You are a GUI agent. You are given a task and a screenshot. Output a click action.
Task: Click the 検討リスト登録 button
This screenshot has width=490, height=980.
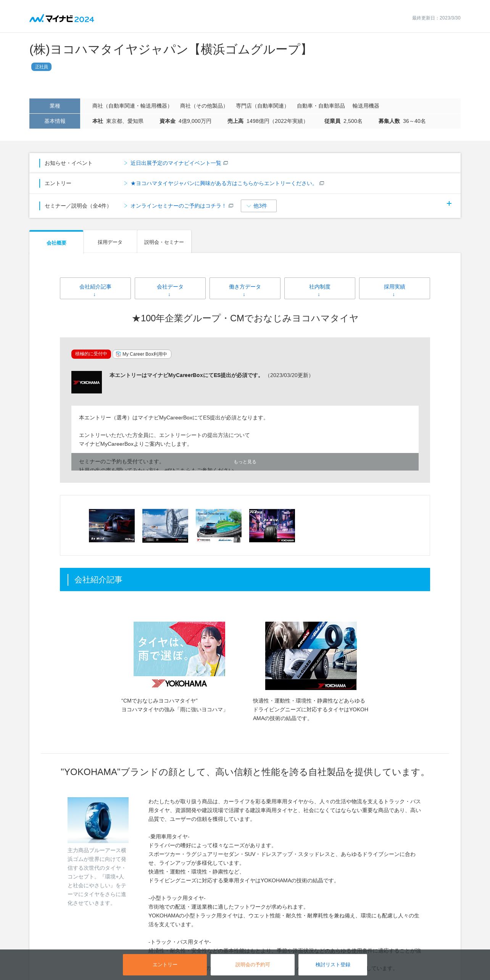click(333, 964)
